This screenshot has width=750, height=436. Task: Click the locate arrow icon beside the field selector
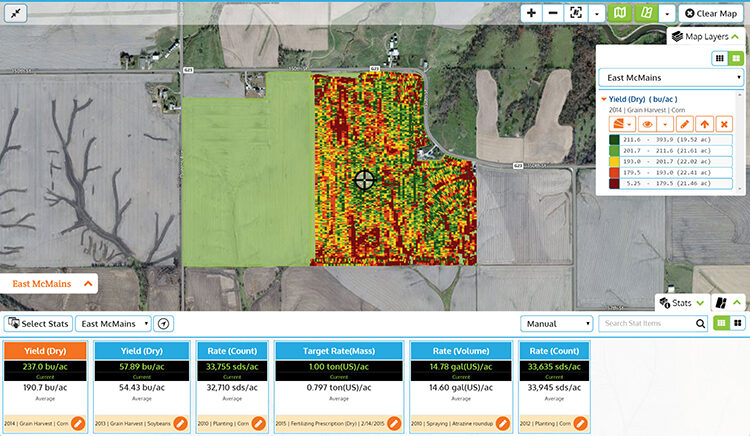[x=164, y=324]
